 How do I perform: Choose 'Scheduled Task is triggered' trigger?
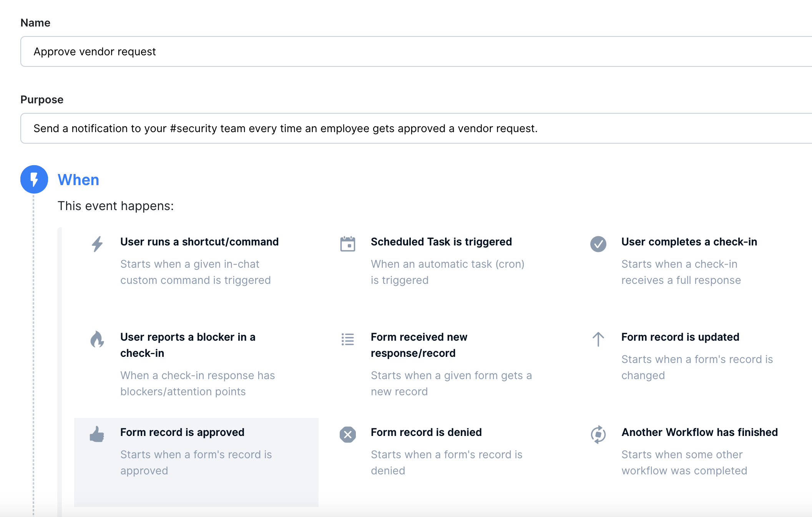[441, 242]
